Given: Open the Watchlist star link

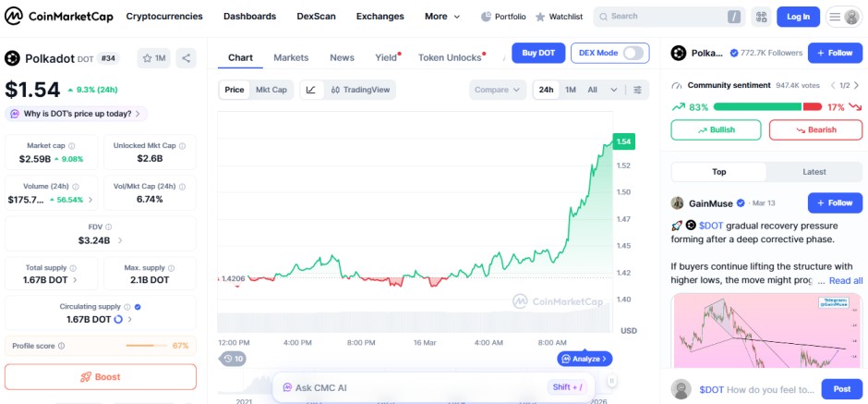Looking at the screenshot, I should click(559, 17).
